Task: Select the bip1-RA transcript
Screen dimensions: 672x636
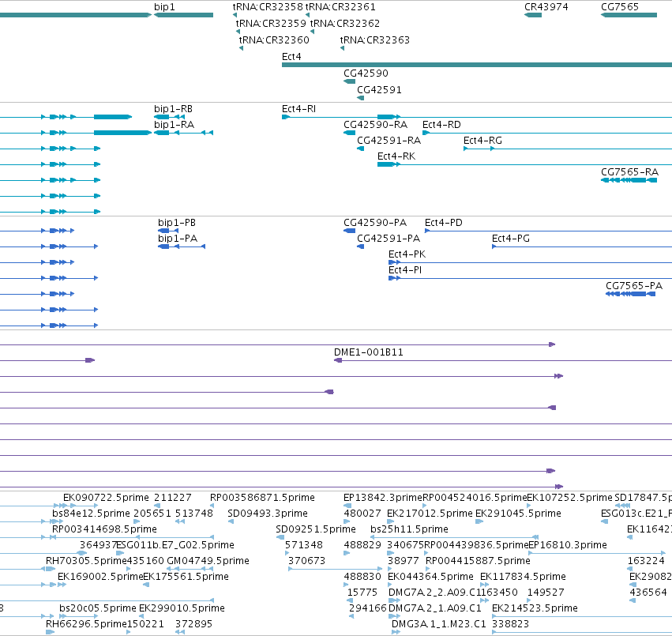Action: (183, 133)
